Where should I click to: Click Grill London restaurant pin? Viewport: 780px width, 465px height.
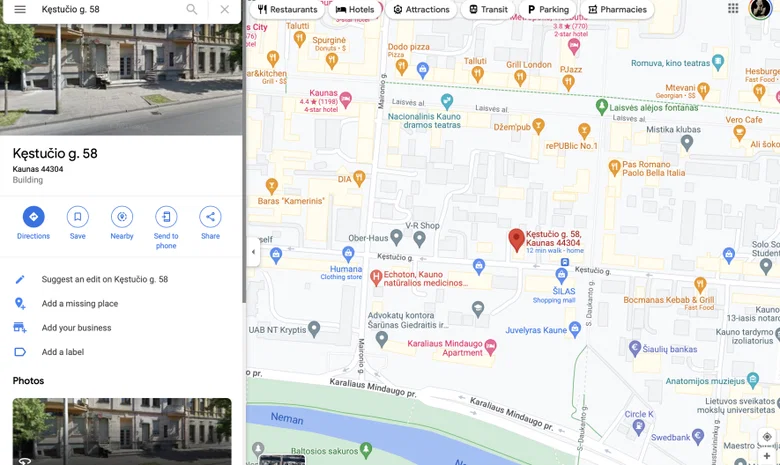click(520, 77)
